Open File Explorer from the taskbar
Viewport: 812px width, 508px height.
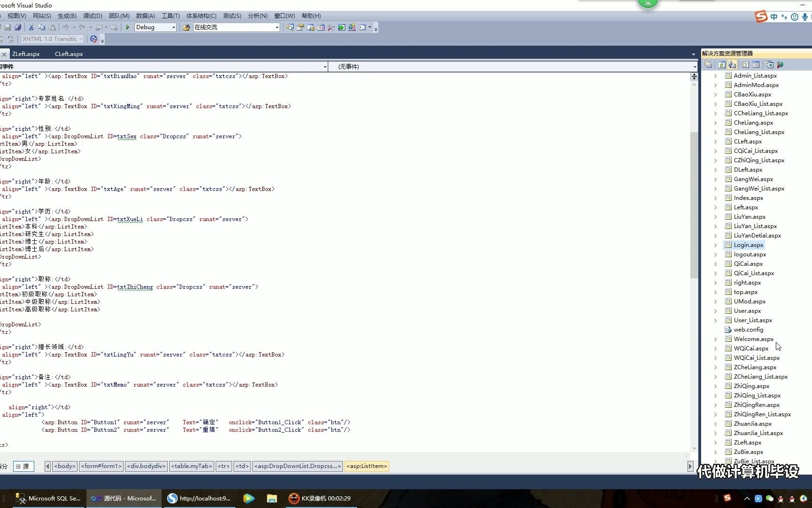pos(272,499)
